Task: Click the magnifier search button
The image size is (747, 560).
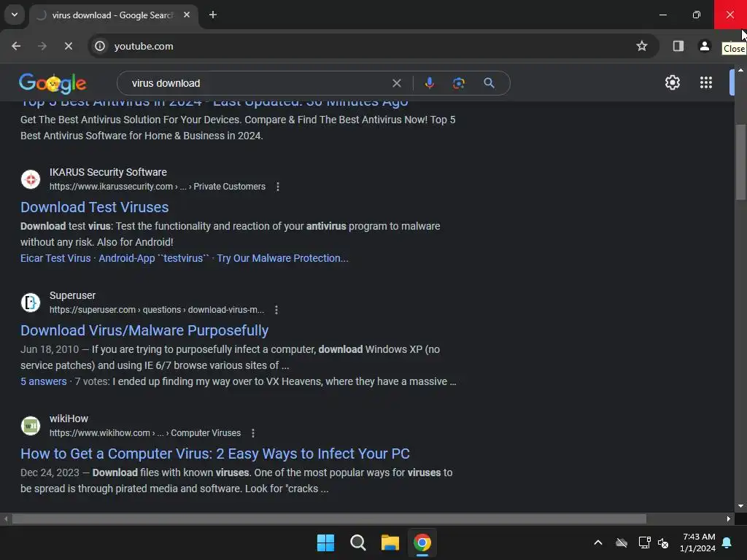Action: 489,83
